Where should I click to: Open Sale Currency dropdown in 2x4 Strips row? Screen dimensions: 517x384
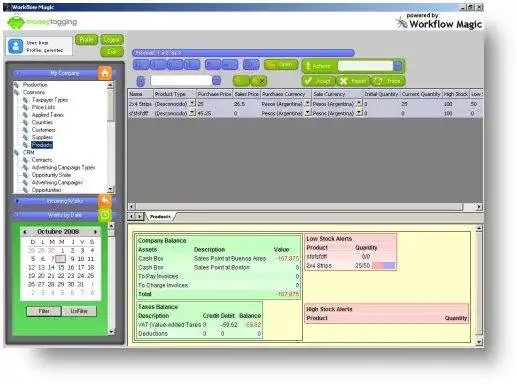point(359,103)
